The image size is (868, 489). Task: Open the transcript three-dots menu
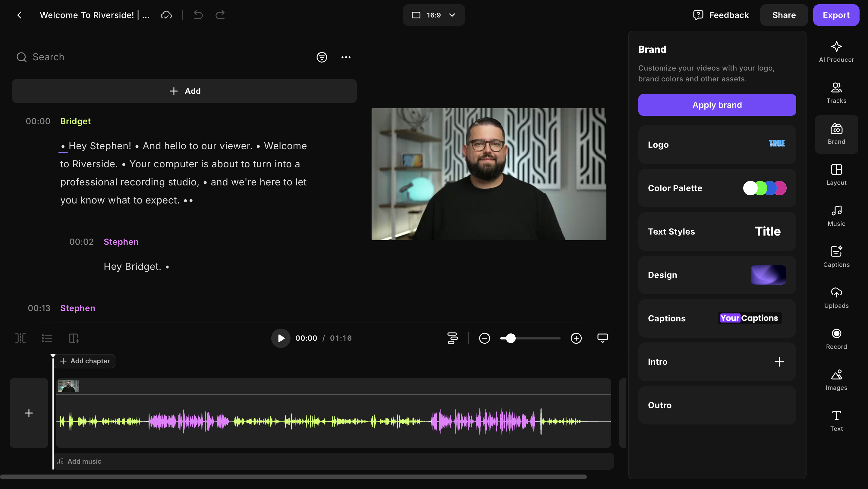click(x=346, y=57)
